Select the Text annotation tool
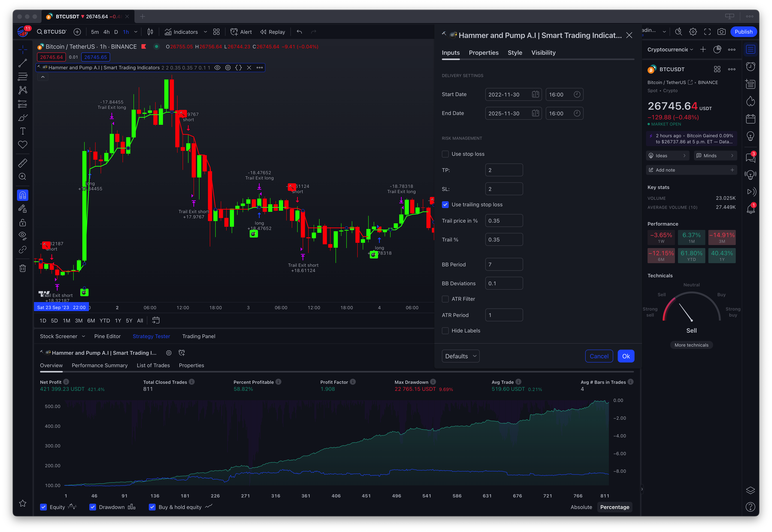Viewport: 772px width, 532px height. 22,131
